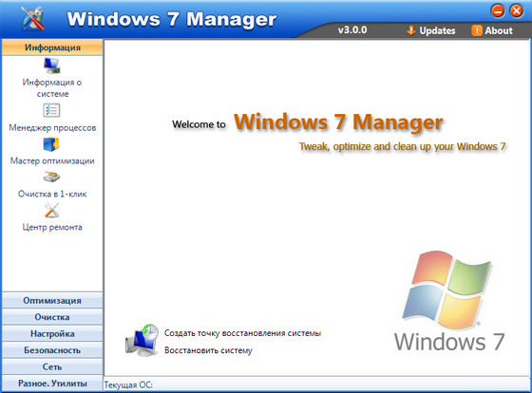
Task: Click the Менеджер процессов label
Action: coord(52,128)
